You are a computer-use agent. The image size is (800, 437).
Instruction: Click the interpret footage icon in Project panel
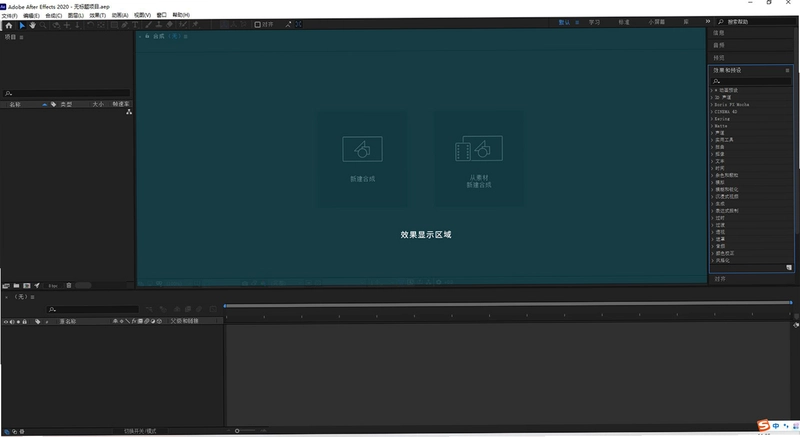(6, 286)
